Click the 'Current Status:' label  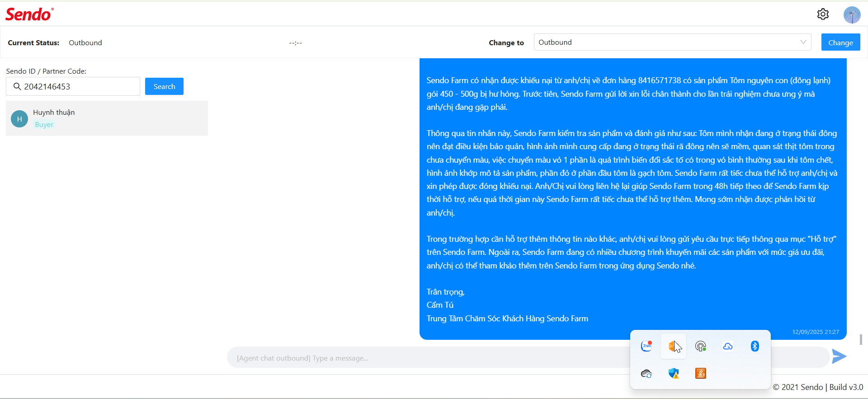click(x=33, y=43)
